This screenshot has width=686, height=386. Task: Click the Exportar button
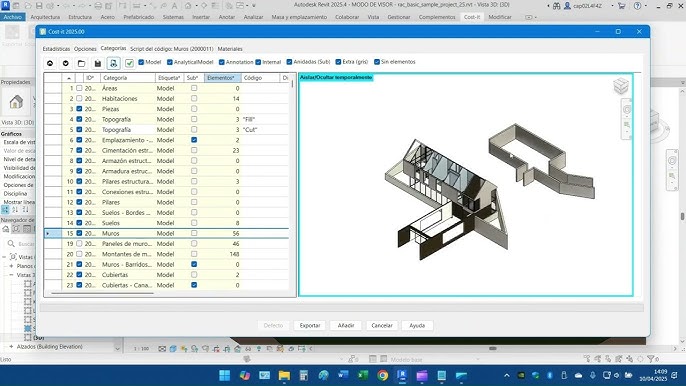[x=310, y=326]
